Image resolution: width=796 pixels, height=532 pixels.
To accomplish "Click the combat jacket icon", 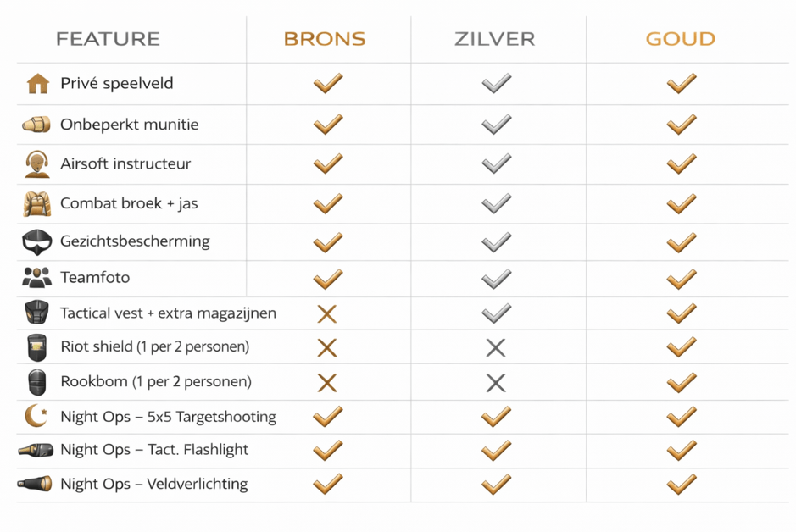I will click(x=36, y=203).
